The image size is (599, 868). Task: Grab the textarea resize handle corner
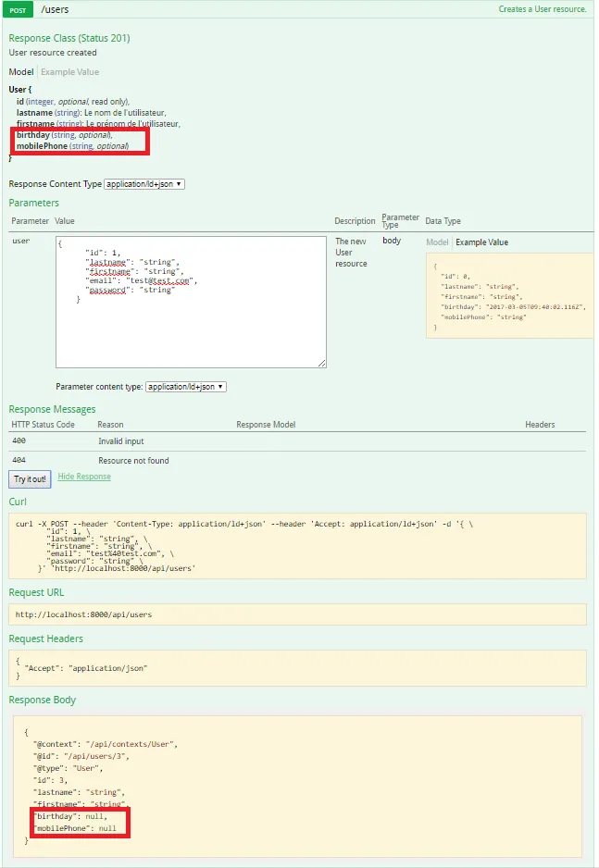point(321,363)
